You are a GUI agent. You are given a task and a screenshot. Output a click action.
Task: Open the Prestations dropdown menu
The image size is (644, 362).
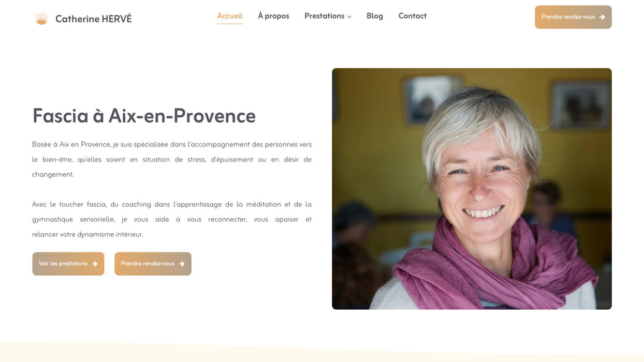coord(328,16)
